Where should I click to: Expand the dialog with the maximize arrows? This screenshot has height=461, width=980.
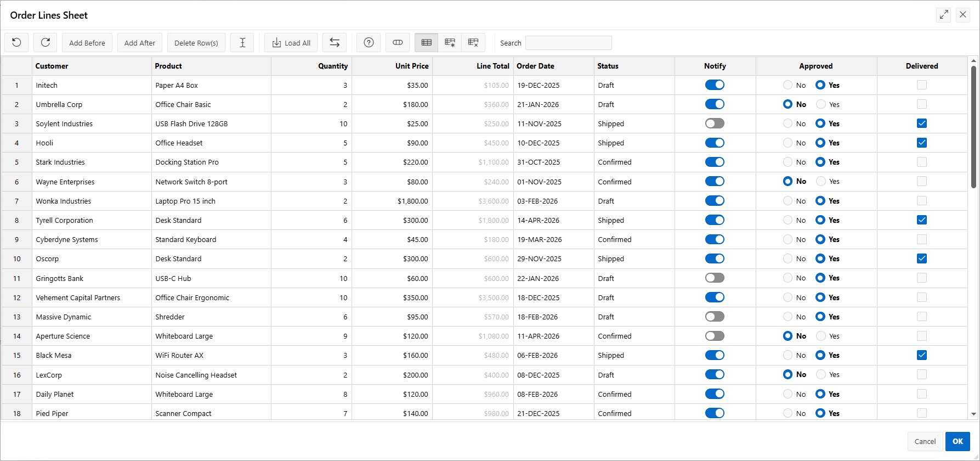pos(943,15)
